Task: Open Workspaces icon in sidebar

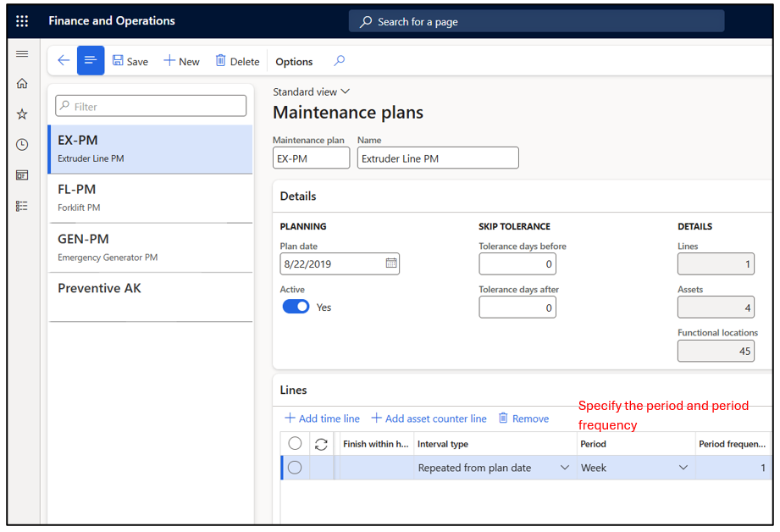Action: pyautogui.click(x=22, y=175)
